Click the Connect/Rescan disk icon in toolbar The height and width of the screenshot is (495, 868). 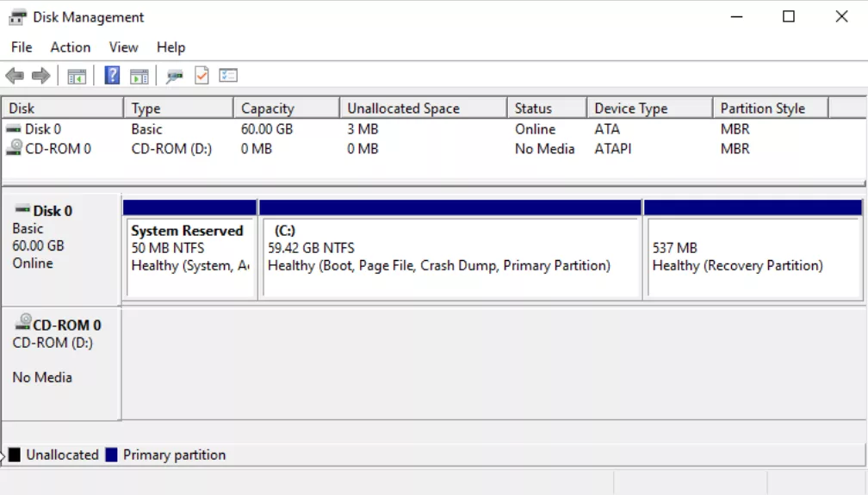[174, 76]
